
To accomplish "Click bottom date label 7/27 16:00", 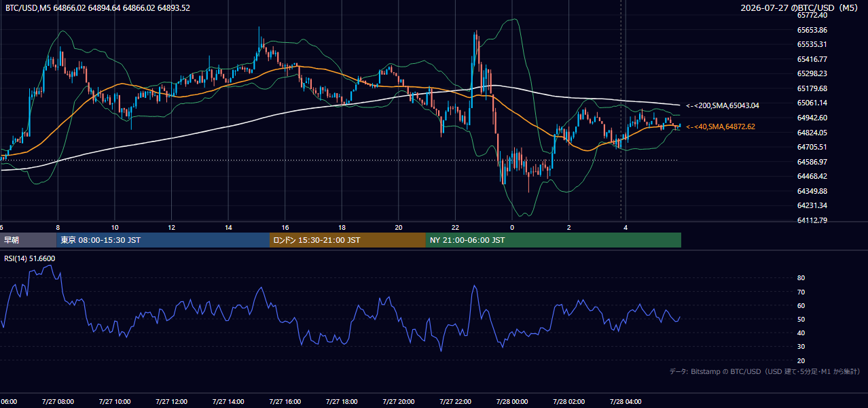I will coord(285,402).
